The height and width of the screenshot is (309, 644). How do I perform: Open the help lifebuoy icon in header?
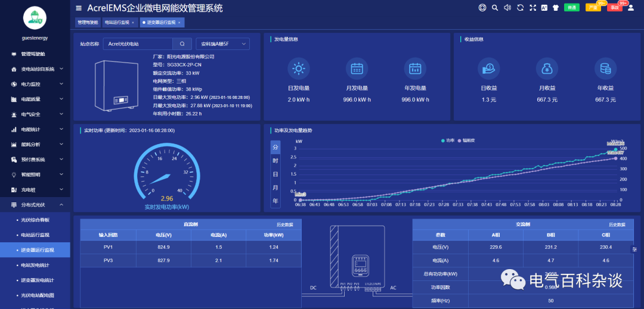pyautogui.click(x=482, y=7)
